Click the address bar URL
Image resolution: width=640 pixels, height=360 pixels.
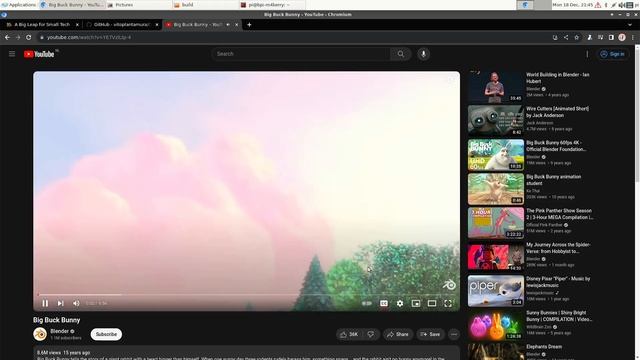89,37
